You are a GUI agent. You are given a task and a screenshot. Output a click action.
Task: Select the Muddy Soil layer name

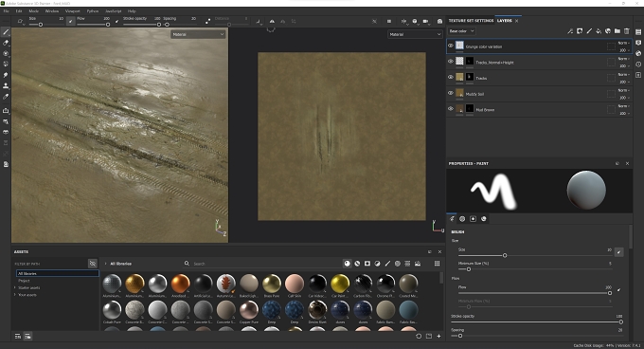pos(474,94)
